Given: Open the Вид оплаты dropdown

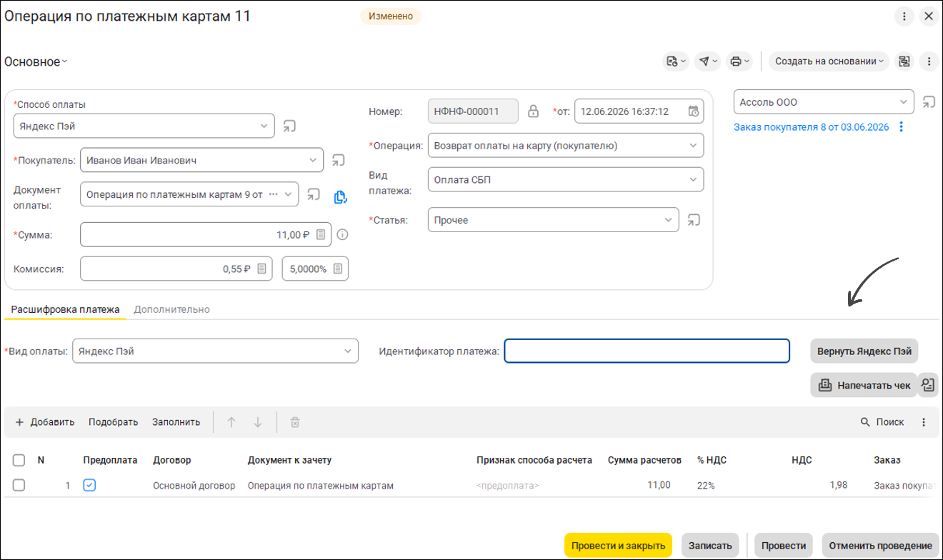Looking at the screenshot, I should click(348, 351).
